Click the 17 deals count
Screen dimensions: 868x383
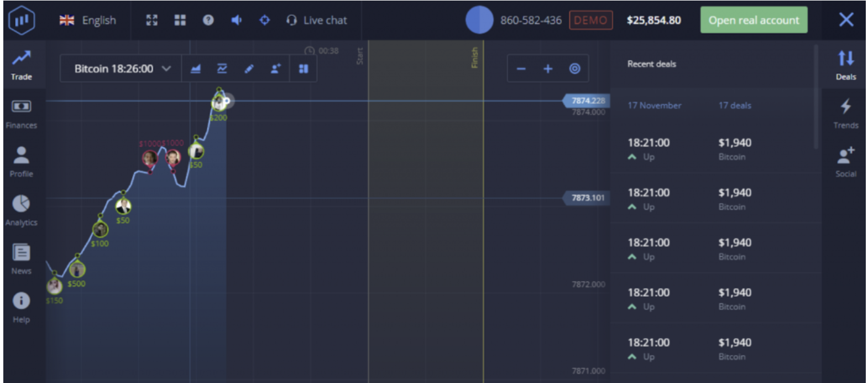pyautogui.click(x=735, y=105)
